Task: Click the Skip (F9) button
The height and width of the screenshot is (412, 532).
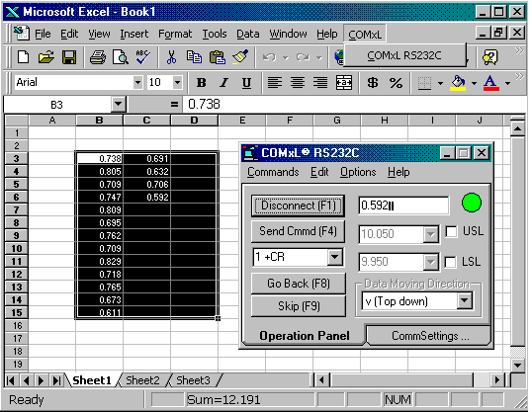Action: click(x=299, y=306)
